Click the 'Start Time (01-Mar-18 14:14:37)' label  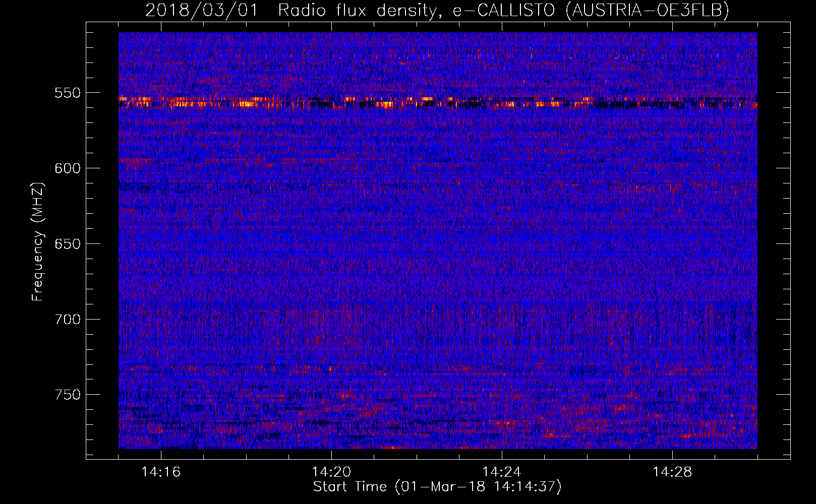coord(437,487)
